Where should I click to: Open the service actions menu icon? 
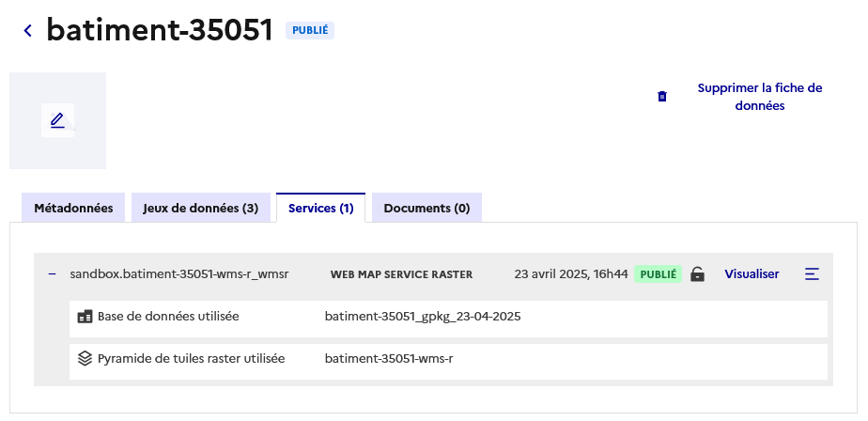tap(812, 274)
